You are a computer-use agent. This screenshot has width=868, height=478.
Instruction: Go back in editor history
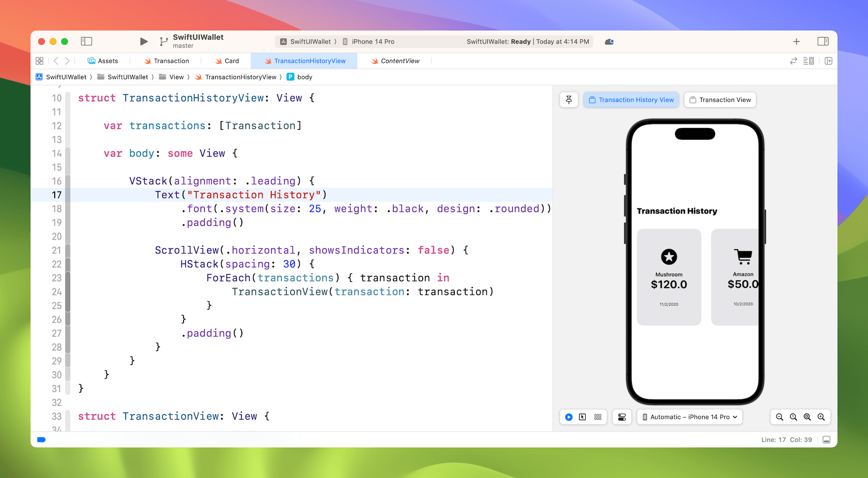coord(56,61)
